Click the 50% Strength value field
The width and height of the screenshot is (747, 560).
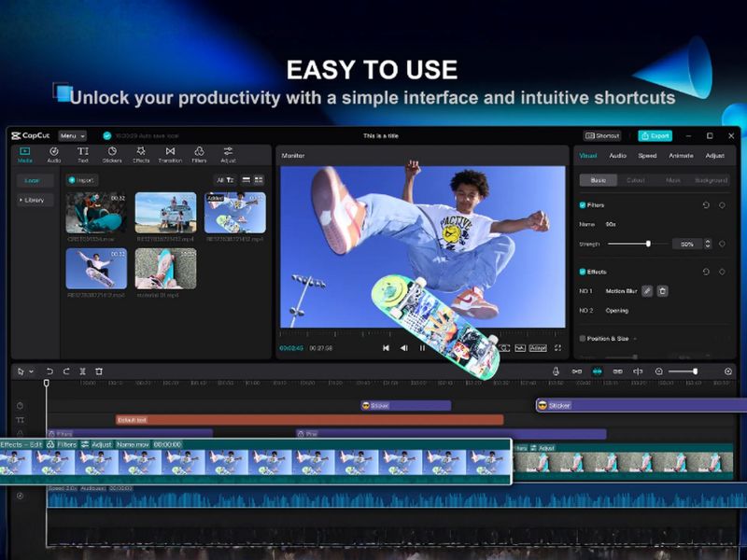[x=687, y=244]
